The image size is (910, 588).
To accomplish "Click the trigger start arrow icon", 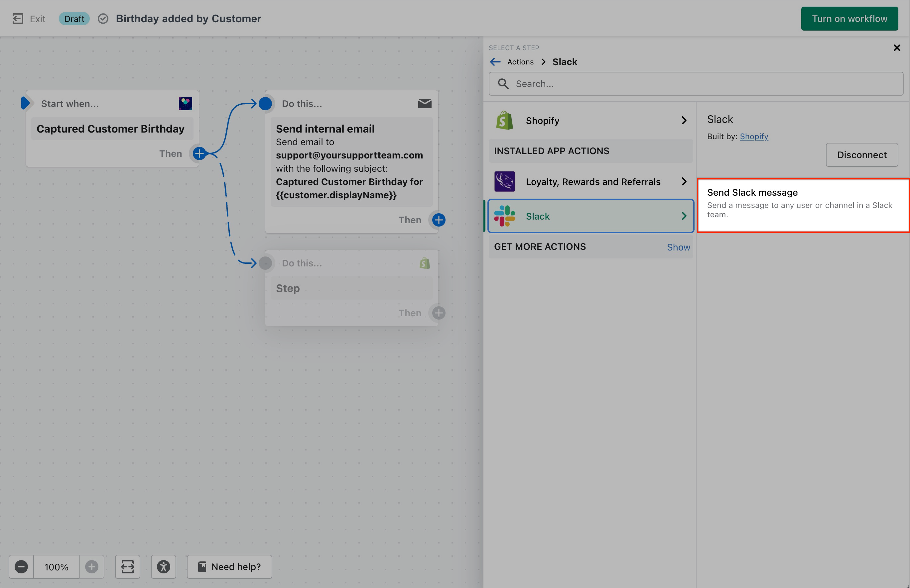I will (x=25, y=103).
